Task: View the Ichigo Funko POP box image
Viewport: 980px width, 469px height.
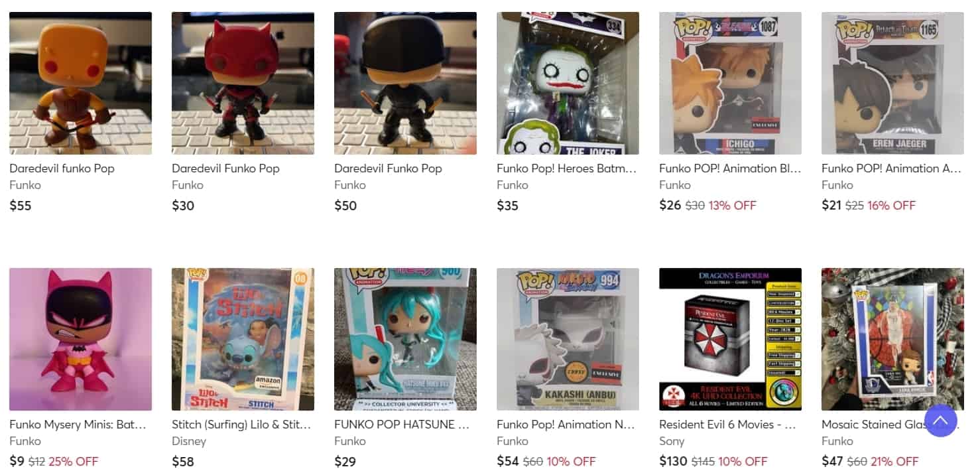Action: 730,83
